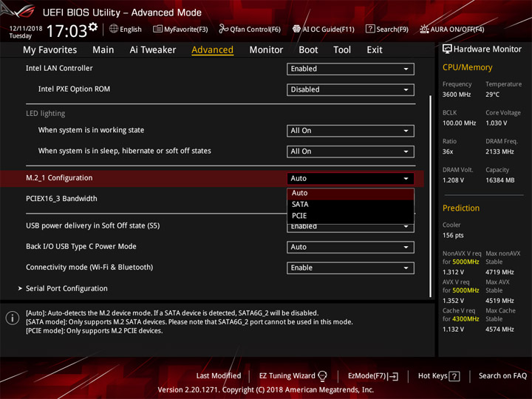532x399 pixels.
Task: Click the info icon beside help text
Action: pos(13,318)
